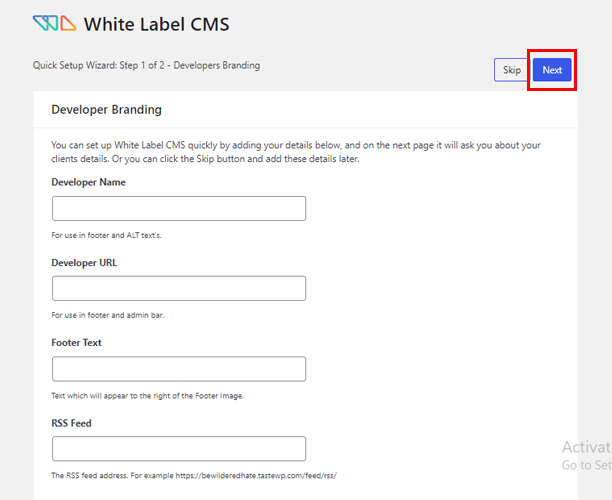This screenshot has height=500, width=612.
Task: Click the footer and admin bar hint
Action: (x=107, y=315)
